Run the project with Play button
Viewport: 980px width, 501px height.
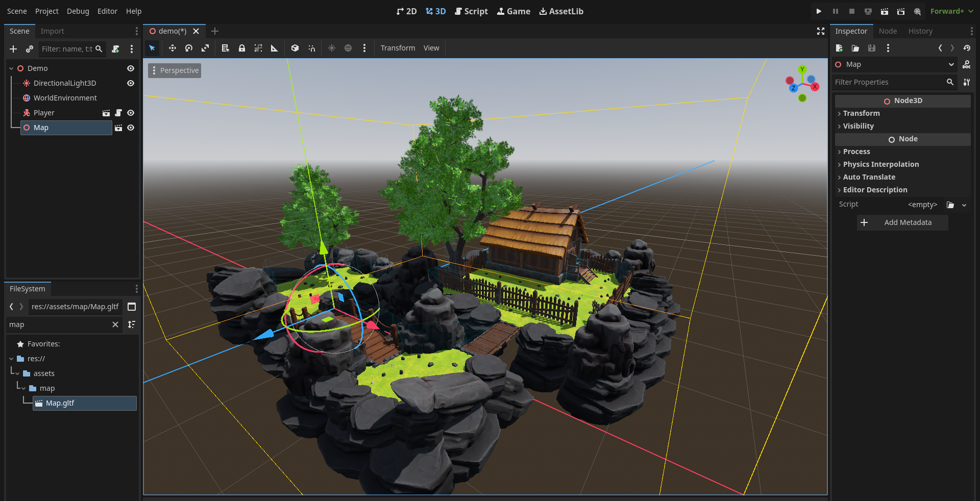click(x=819, y=11)
